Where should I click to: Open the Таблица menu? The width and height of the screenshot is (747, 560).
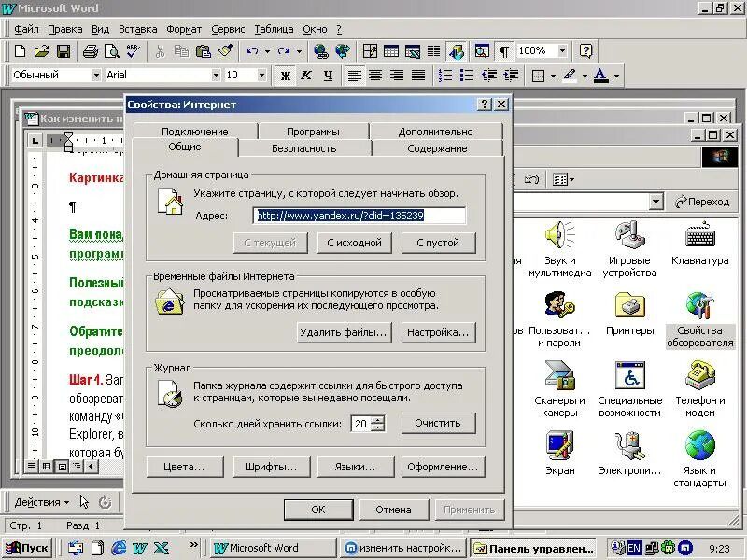point(274,30)
